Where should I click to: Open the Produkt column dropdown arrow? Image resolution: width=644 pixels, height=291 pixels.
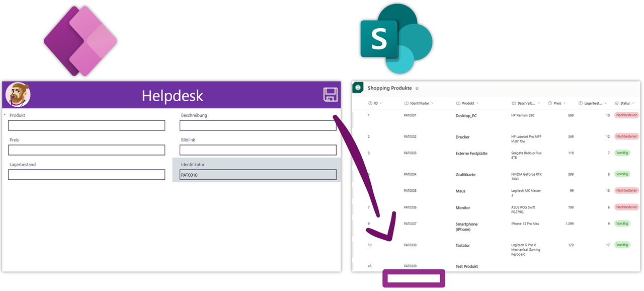pos(477,103)
